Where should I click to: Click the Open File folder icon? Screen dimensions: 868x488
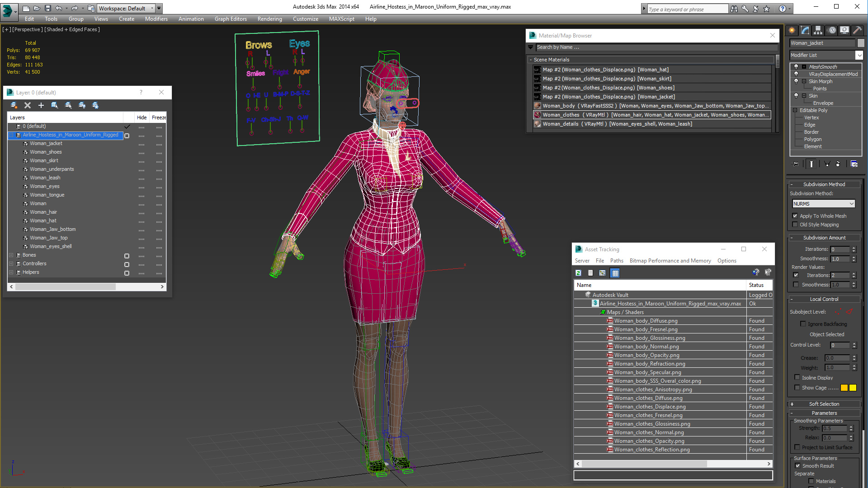[37, 8]
